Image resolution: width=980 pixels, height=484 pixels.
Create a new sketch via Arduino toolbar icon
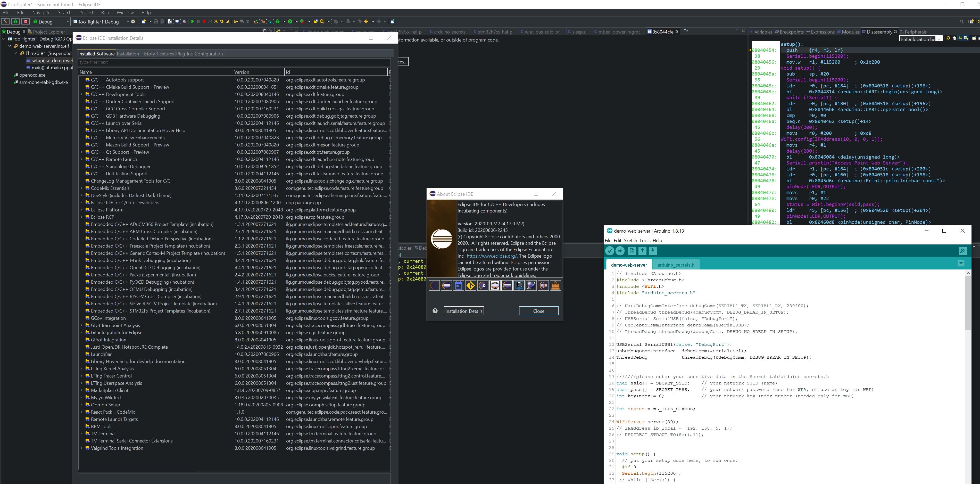632,251
